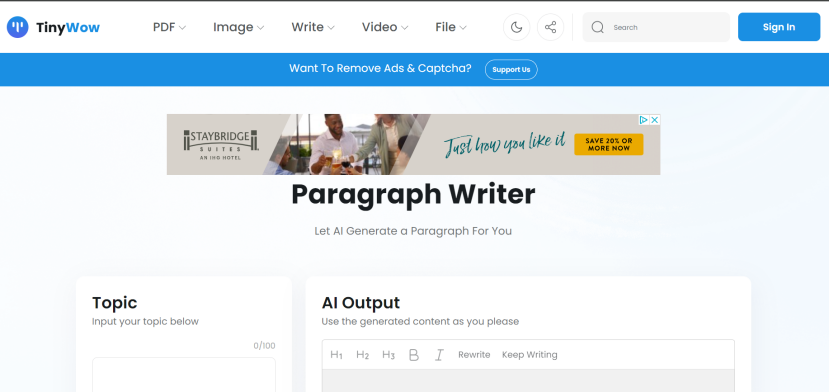Screen dimensions: 829x392
Task: Open the Staybridge Suites ad banner image
Action: pyautogui.click(x=413, y=144)
